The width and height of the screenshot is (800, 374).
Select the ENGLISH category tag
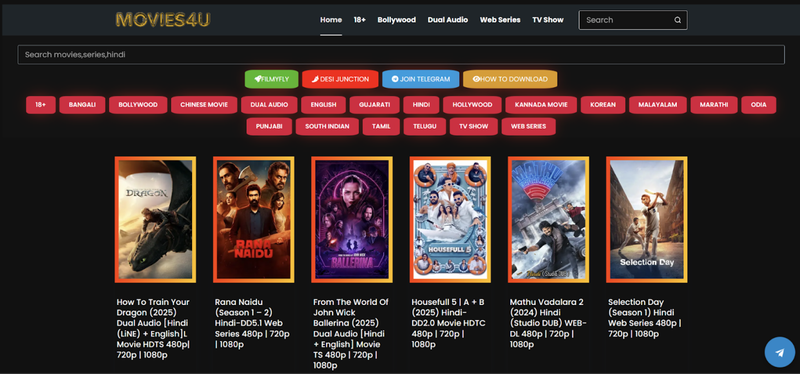[323, 105]
